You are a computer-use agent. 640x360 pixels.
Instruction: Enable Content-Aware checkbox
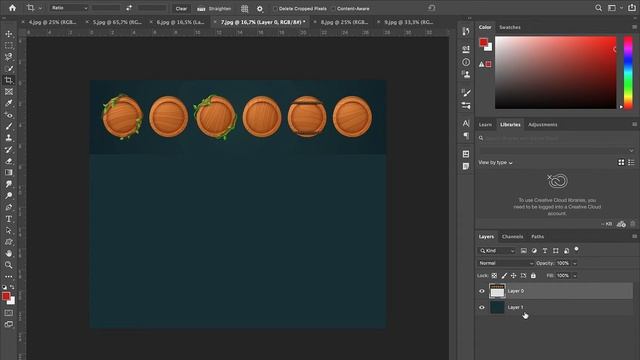333,9
